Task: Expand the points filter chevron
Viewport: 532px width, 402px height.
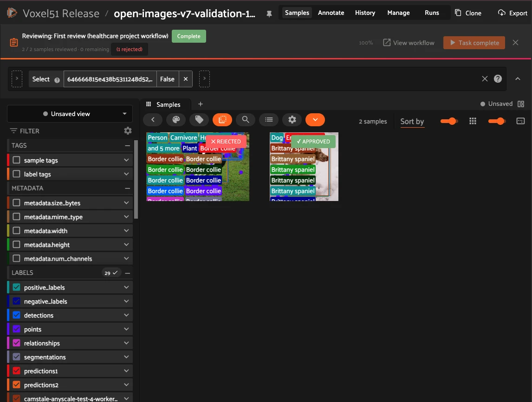Action: [126, 329]
